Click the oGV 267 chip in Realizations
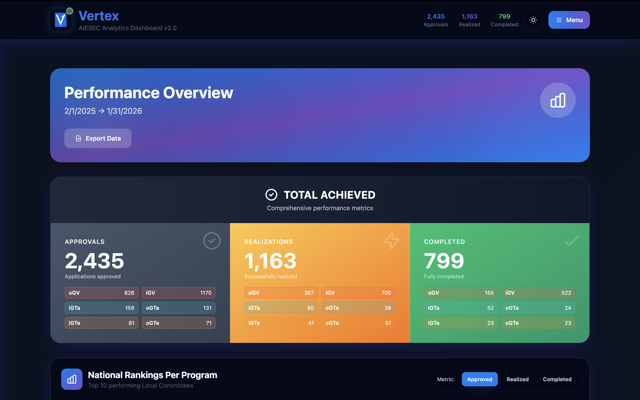Viewport: 640px width, 400px height. tap(281, 293)
